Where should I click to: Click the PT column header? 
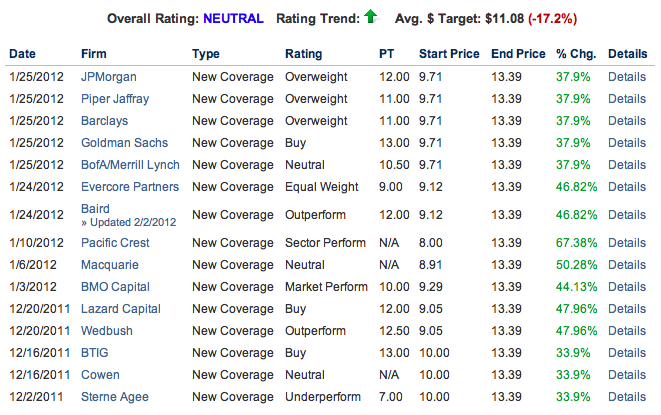coord(387,53)
